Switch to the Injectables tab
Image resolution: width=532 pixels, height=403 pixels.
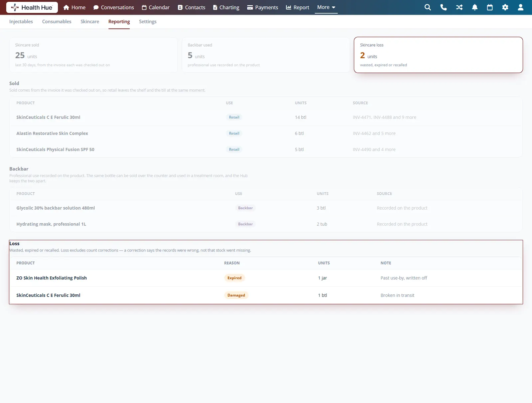coord(21,22)
